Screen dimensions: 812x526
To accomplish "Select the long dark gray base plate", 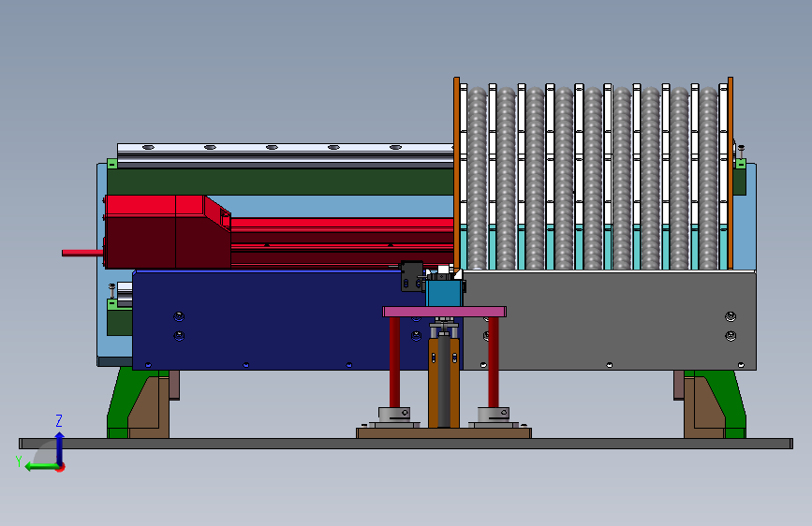I will point(406,444).
